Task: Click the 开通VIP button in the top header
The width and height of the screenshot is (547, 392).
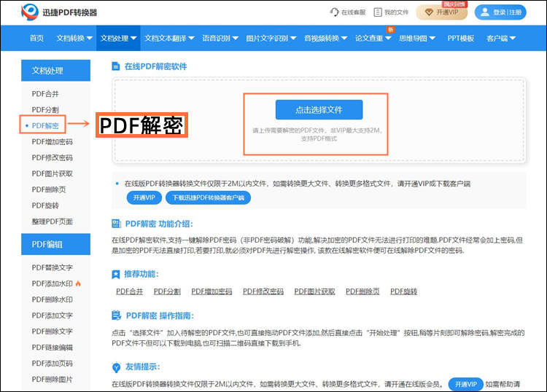Action: (x=442, y=12)
